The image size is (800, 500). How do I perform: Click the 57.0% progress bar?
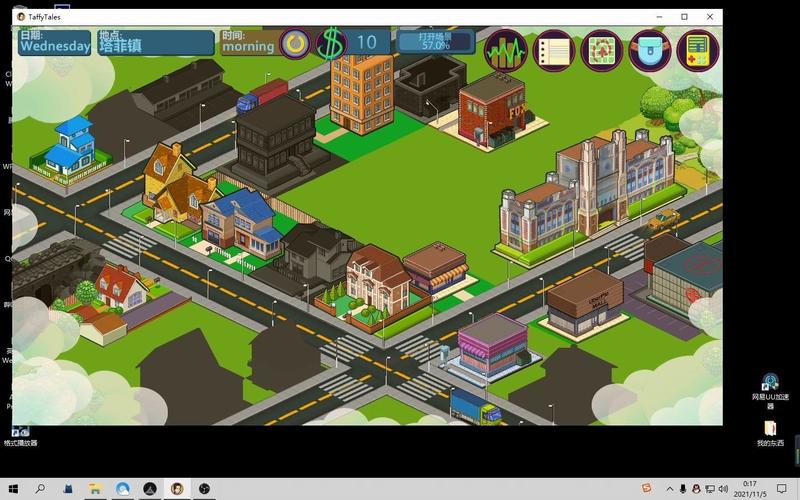tap(435, 42)
